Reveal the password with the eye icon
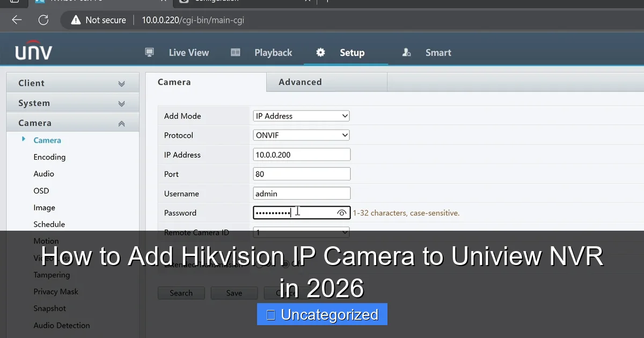Image resolution: width=644 pixels, height=338 pixels. click(342, 212)
